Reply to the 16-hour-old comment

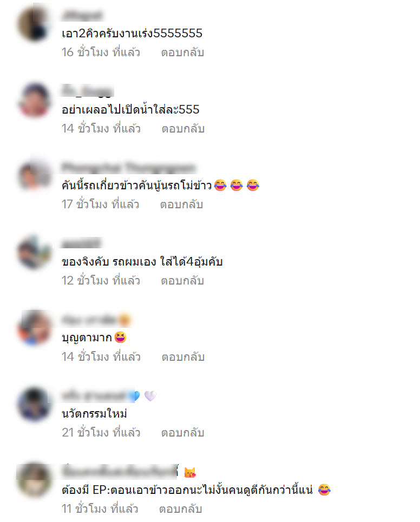tap(182, 52)
